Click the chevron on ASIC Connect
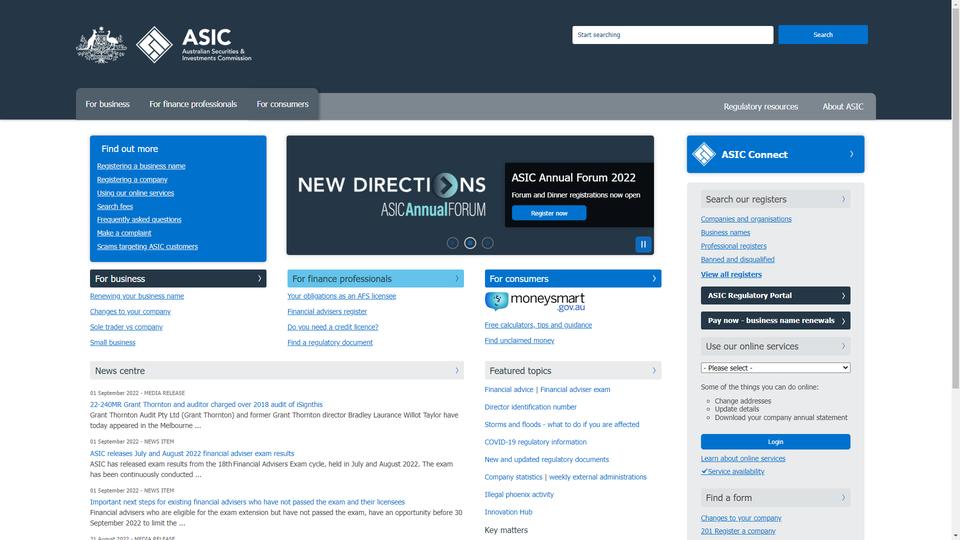This screenshot has height=540, width=960. pyautogui.click(x=851, y=154)
